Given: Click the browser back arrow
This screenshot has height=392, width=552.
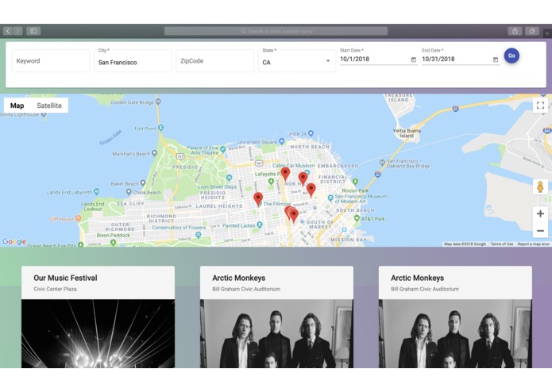Looking at the screenshot, I should pyautogui.click(x=8, y=31).
